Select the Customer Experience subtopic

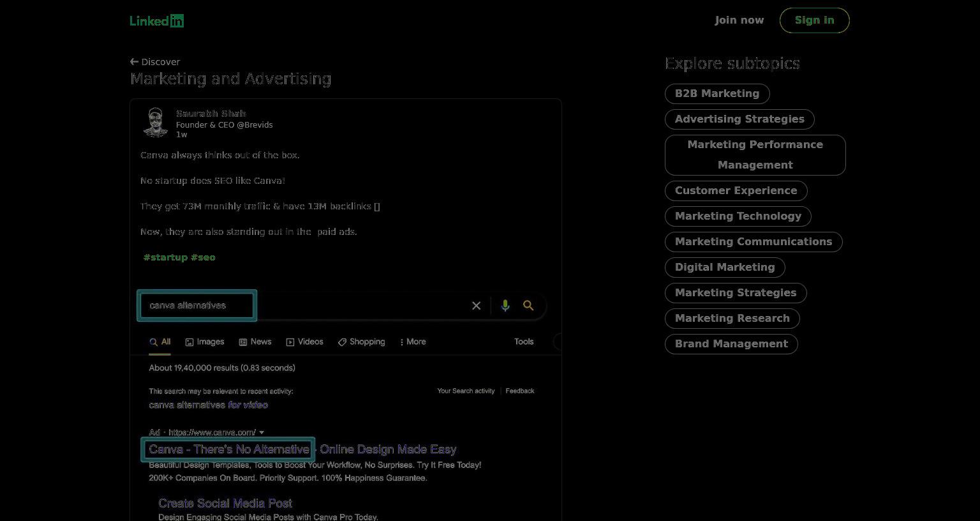click(x=736, y=191)
